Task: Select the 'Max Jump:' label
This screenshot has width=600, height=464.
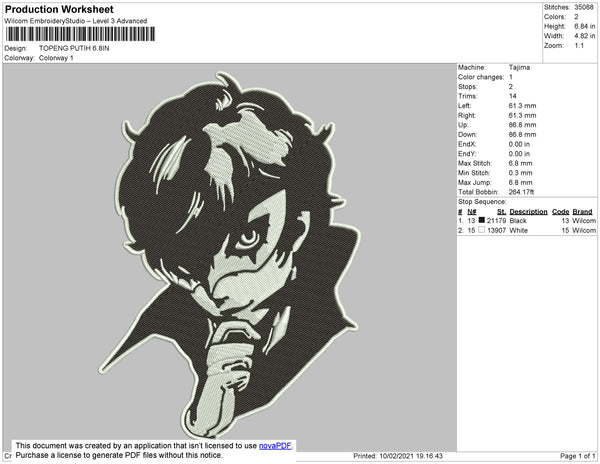Action: 475,182
